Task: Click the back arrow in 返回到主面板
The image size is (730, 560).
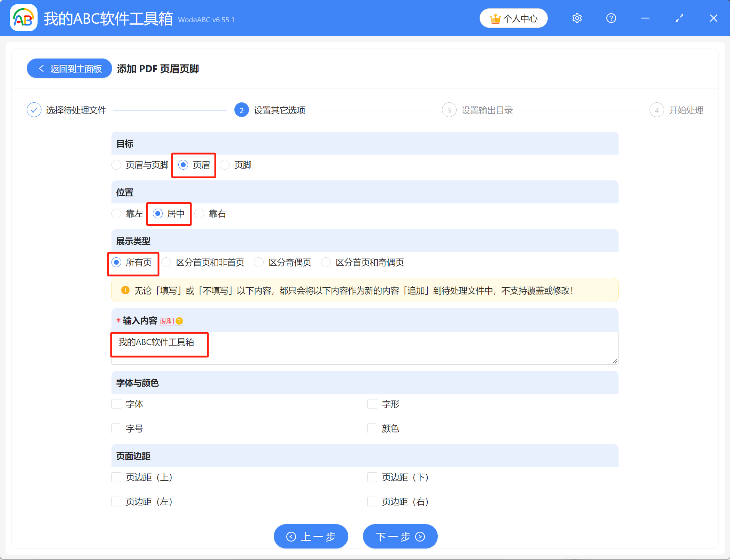Action: pyautogui.click(x=41, y=68)
